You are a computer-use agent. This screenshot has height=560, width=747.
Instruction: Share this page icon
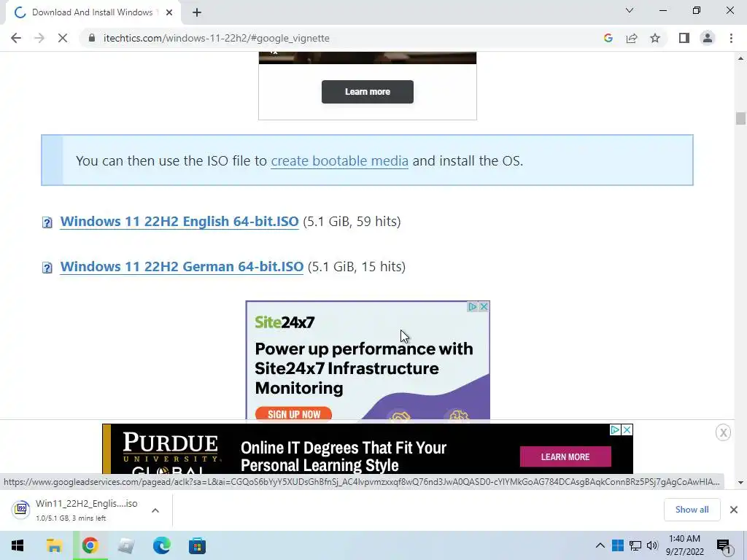click(632, 38)
